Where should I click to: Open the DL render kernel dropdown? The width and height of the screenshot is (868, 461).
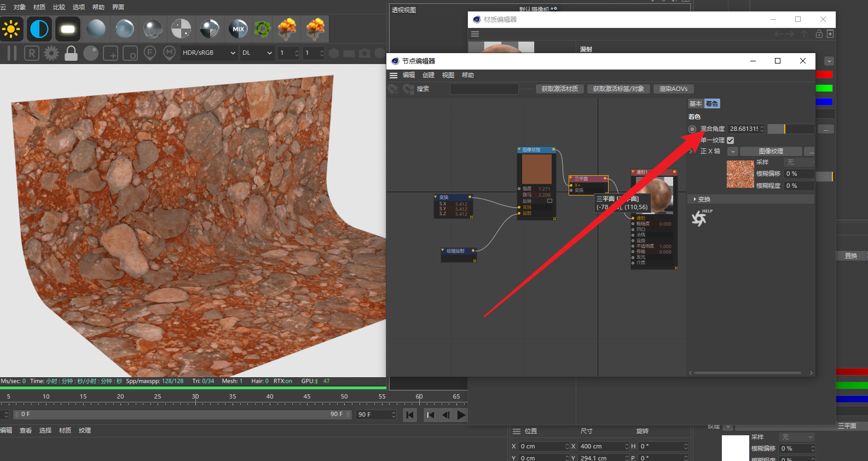point(257,53)
